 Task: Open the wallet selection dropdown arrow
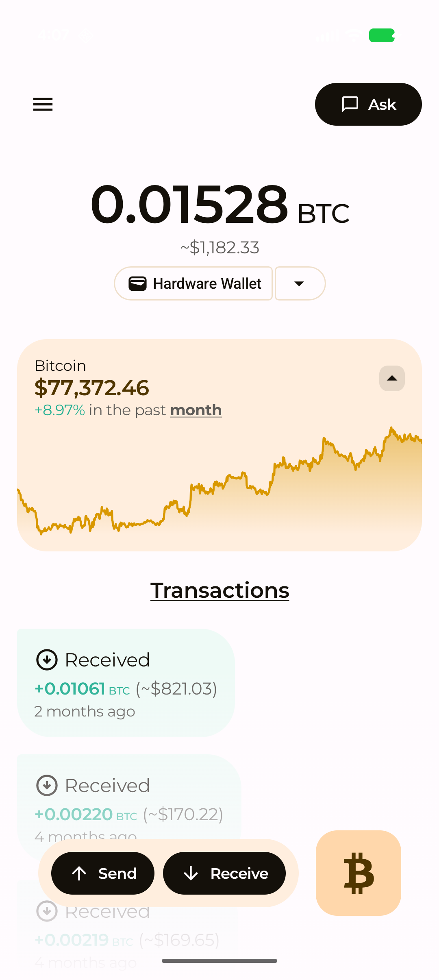point(300,283)
